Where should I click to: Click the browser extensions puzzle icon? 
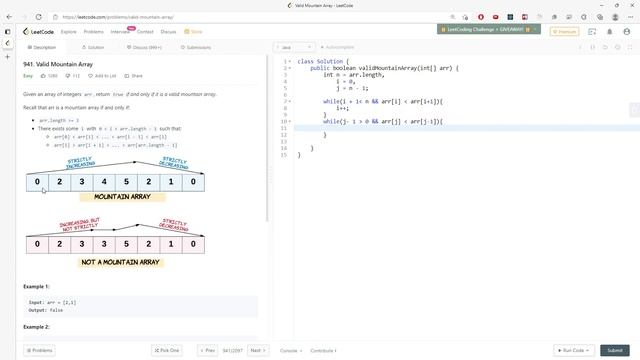point(584,17)
